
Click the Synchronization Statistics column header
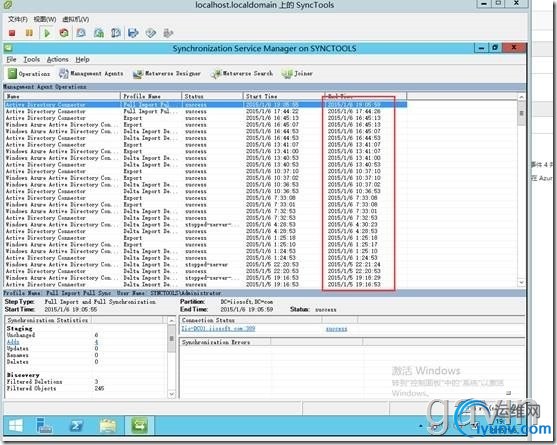point(49,320)
